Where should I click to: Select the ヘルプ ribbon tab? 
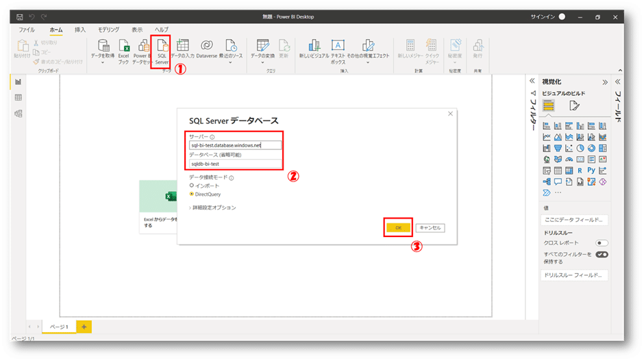pyautogui.click(x=162, y=30)
